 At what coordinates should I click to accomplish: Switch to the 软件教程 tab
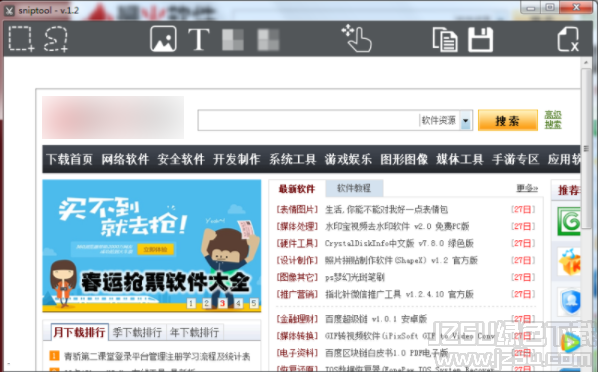[x=354, y=188]
